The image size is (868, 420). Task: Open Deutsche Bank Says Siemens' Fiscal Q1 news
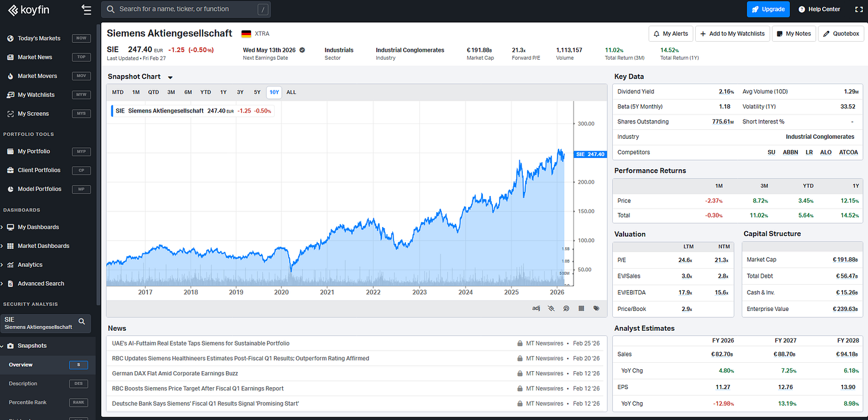(206, 403)
